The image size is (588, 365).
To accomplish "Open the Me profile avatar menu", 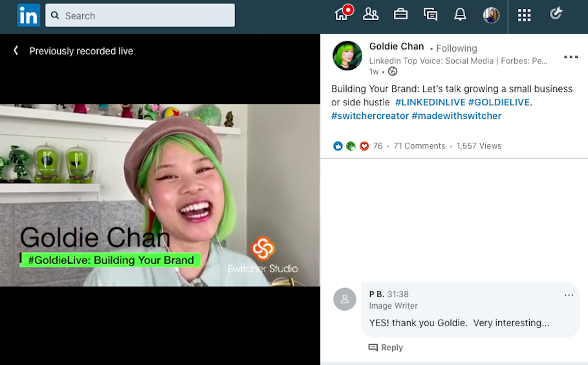I will pyautogui.click(x=491, y=16).
